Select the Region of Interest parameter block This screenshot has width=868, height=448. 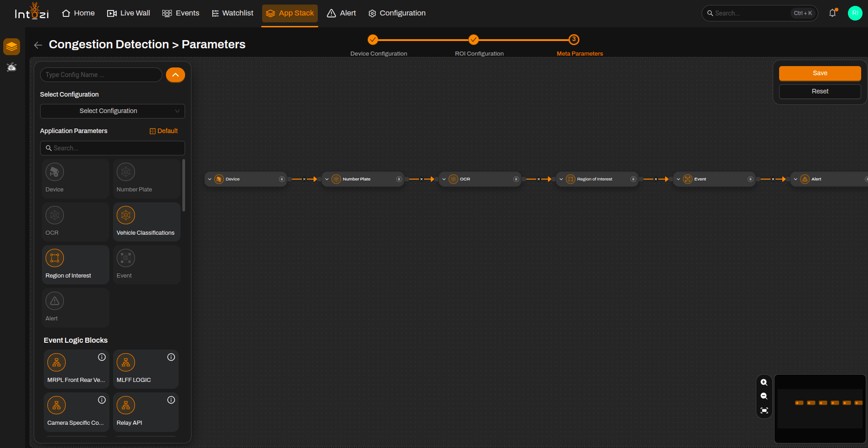(76, 265)
